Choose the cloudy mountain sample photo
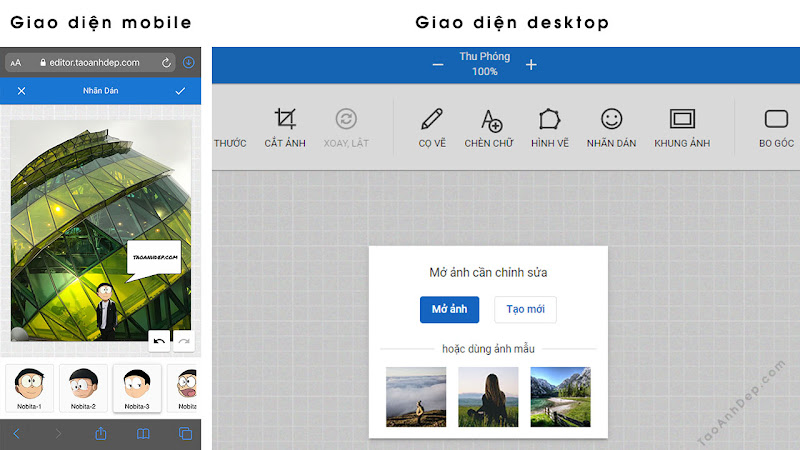 pos(416,397)
